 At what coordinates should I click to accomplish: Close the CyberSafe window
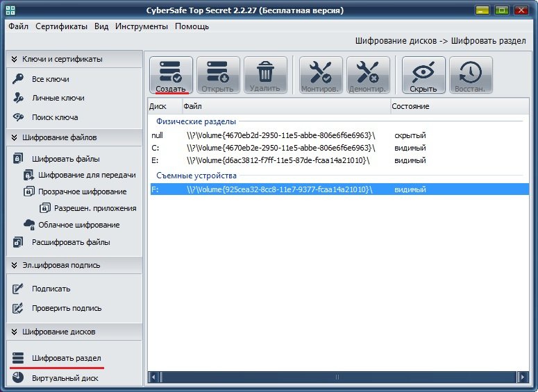pyautogui.click(x=521, y=10)
